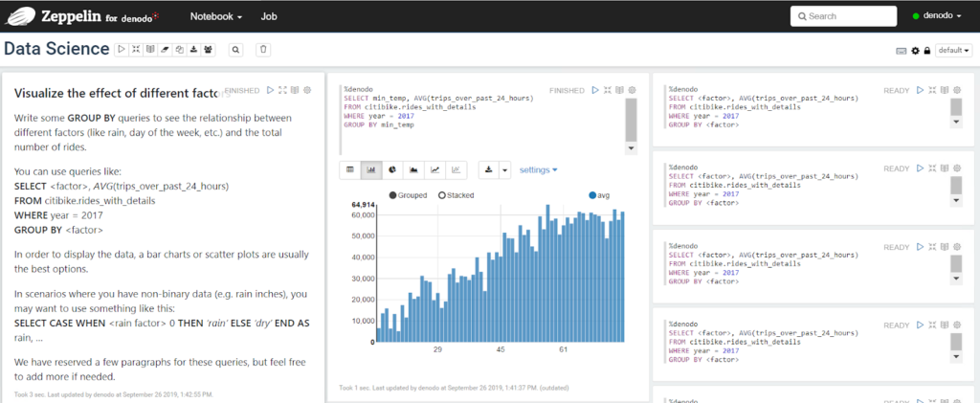Switch chart to pie chart view
This screenshot has height=403, width=980.
point(392,169)
